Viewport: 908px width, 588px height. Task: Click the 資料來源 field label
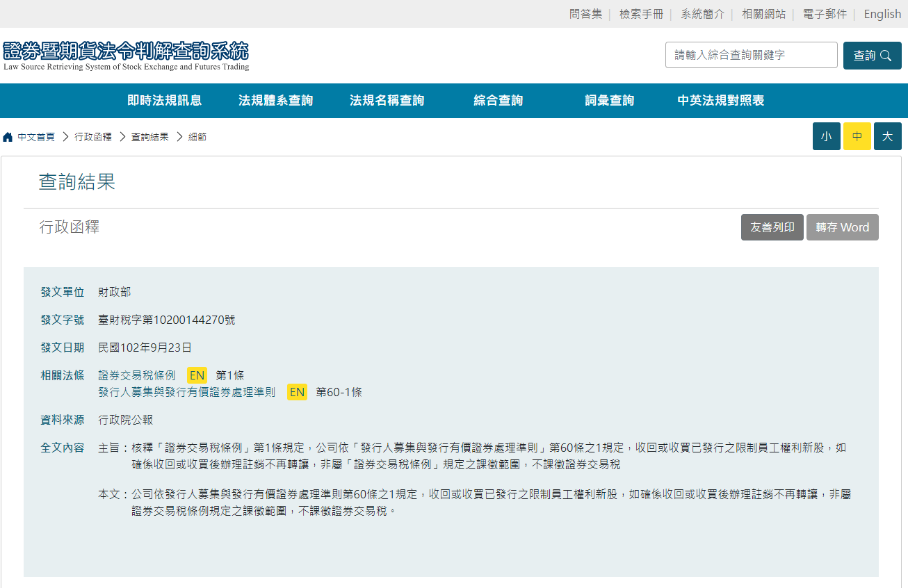(x=63, y=420)
